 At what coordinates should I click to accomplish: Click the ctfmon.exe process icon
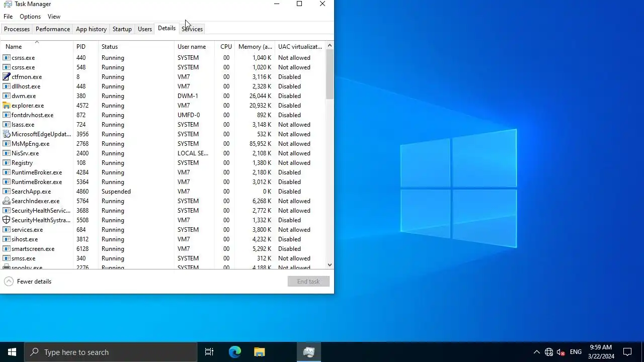pos(7,77)
